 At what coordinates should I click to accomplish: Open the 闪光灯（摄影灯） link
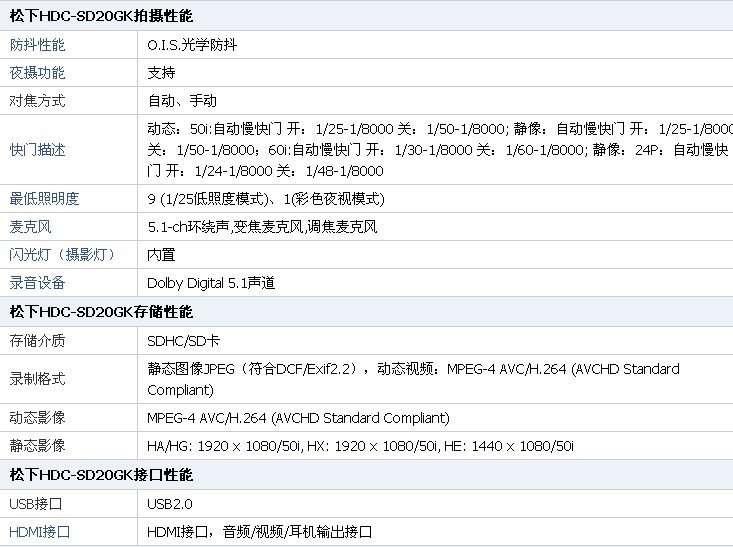click(x=62, y=255)
